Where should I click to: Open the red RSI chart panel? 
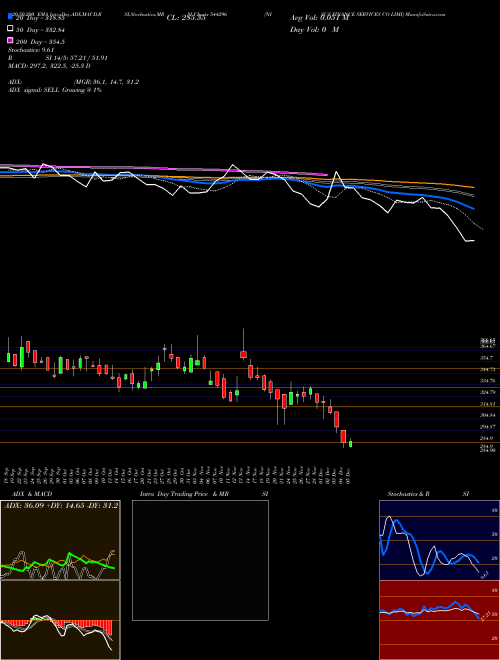439,620
